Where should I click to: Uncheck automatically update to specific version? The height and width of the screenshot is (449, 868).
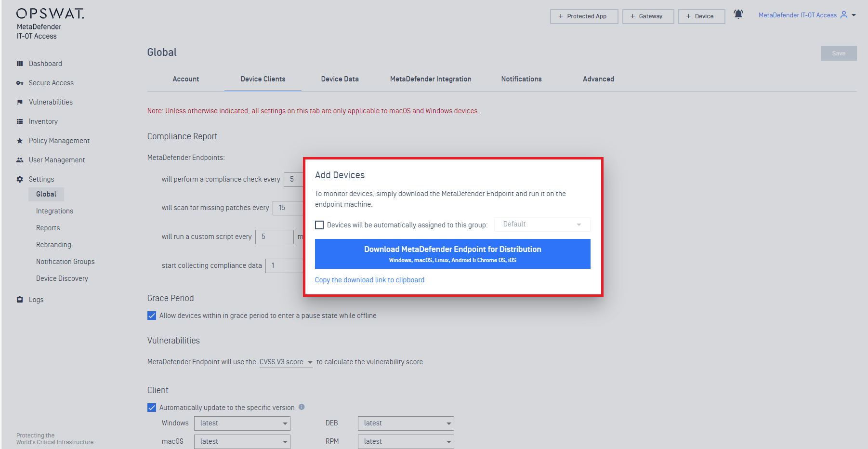point(152,408)
